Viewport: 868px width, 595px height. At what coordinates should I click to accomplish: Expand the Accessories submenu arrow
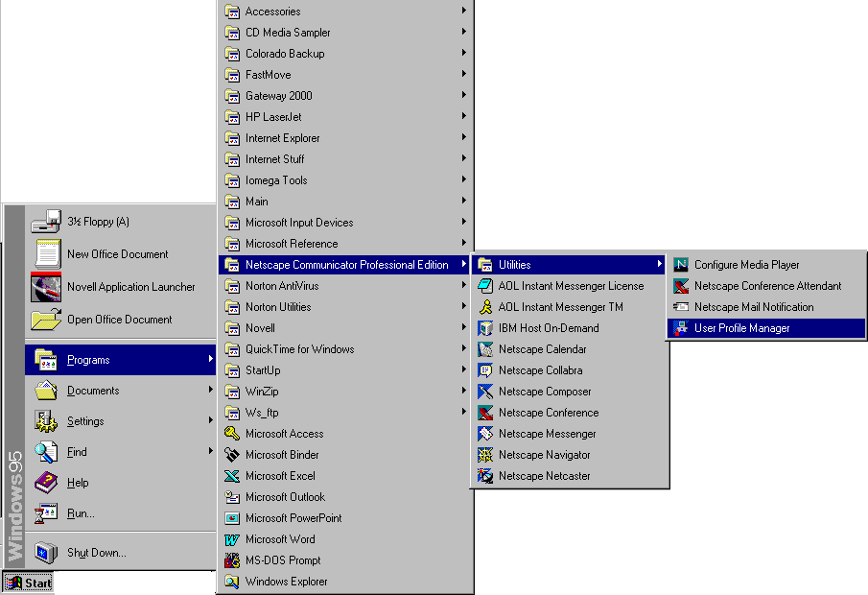pyautogui.click(x=464, y=12)
